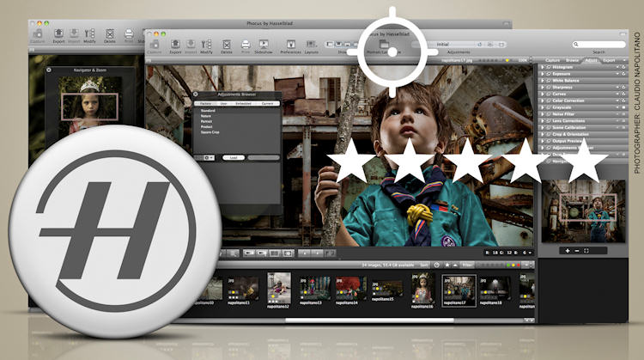Click Filter in thumbnail bar
The height and width of the screenshot is (360, 644).
point(467,265)
